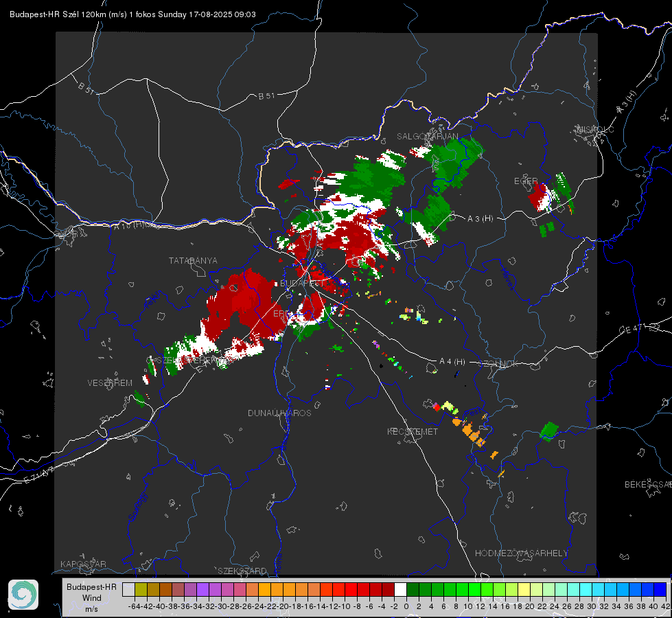672x618 pixels.
Task: Click the EGER city label
Action: click(526, 181)
